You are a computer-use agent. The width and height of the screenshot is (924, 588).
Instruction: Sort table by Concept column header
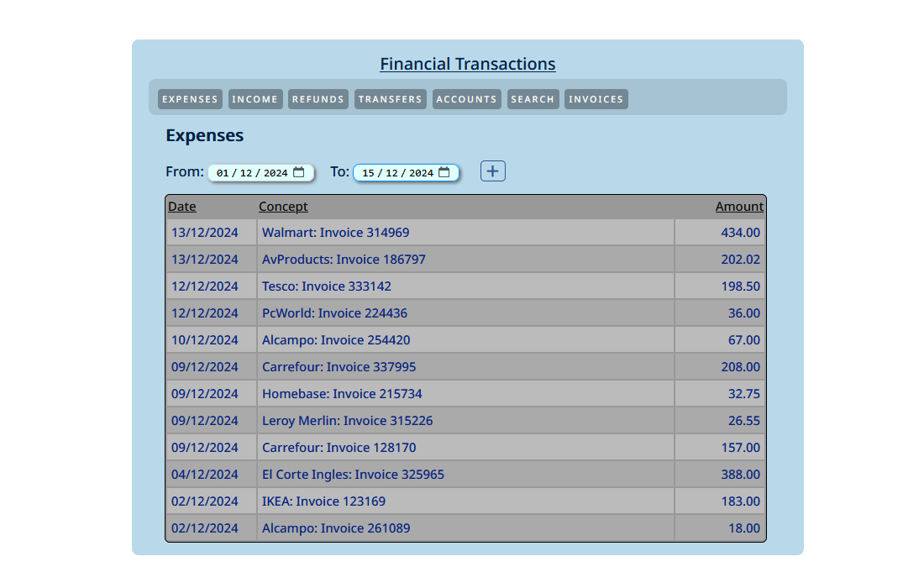coord(283,206)
